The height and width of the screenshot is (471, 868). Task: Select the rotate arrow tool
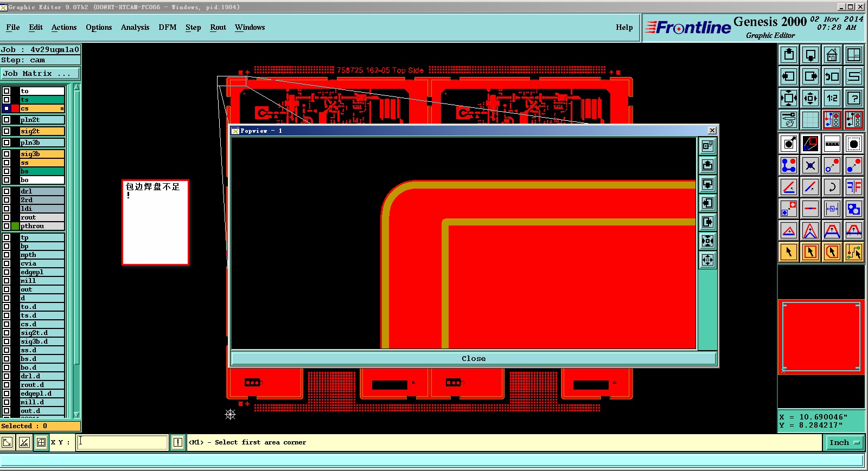coord(832,187)
